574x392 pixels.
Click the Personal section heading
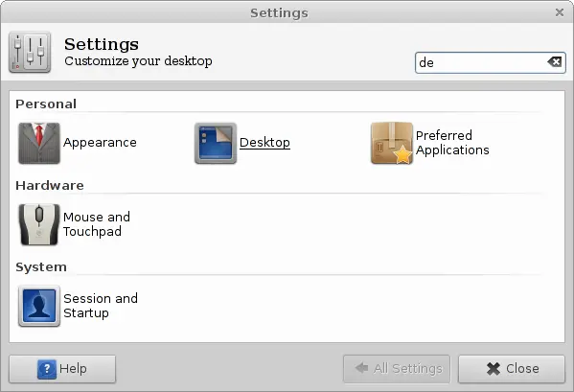(46, 104)
